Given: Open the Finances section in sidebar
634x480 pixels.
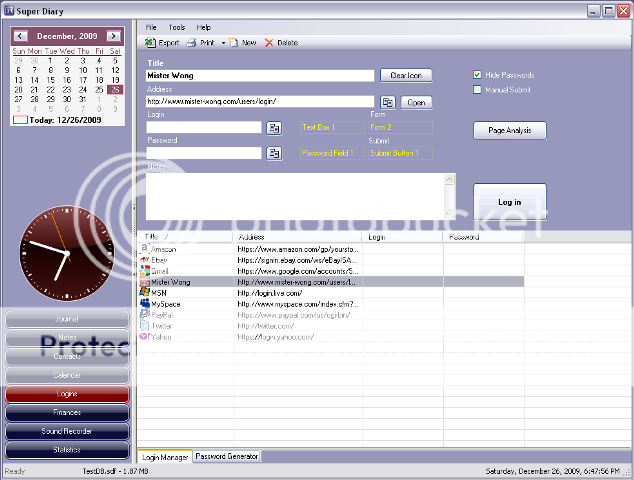Looking at the screenshot, I should pos(67,413).
